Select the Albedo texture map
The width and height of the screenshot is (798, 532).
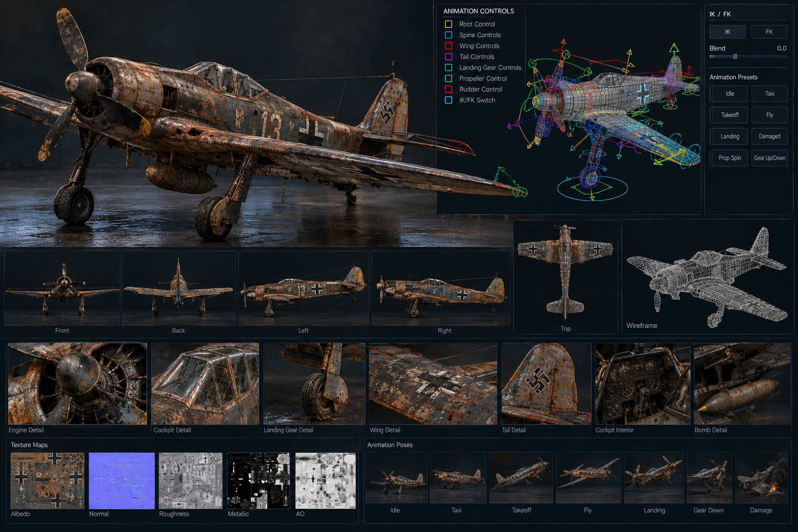pyautogui.click(x=47, y=481)
